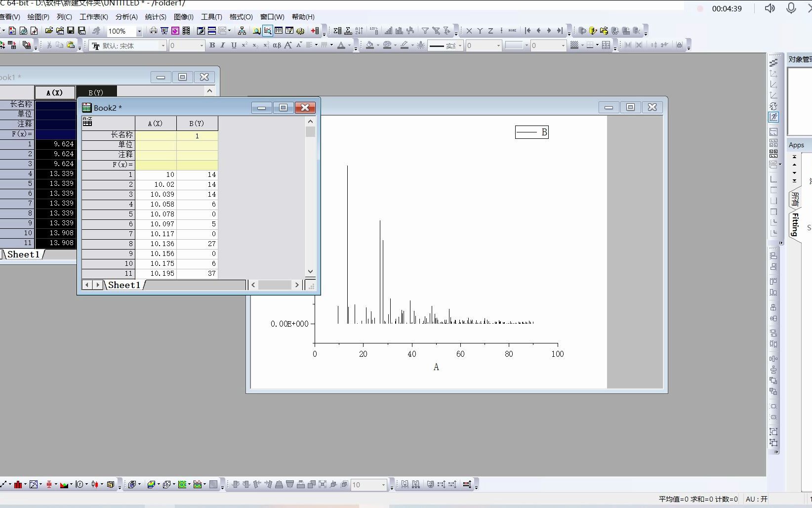Click the highlighted tool in right vertical toolbar
This screenshot has width=812, height=508.
pyautogui.click(x=773, y=118)
